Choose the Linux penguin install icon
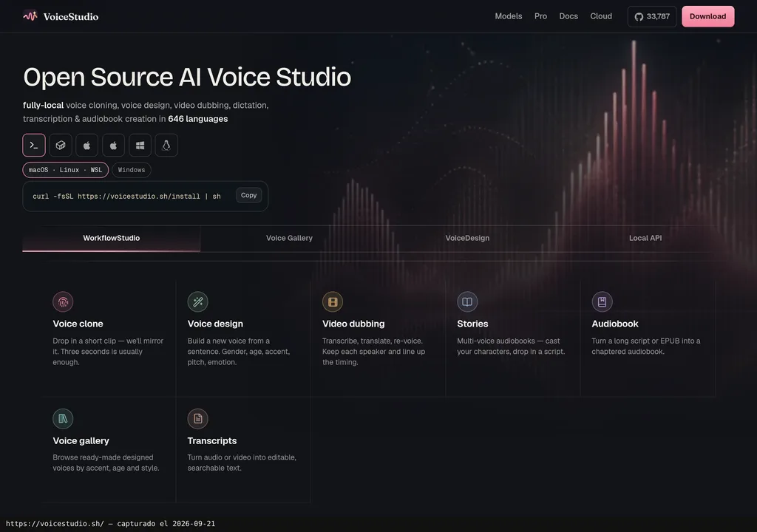The height and width of the screenshot is (532, 757). pos(166,145)
